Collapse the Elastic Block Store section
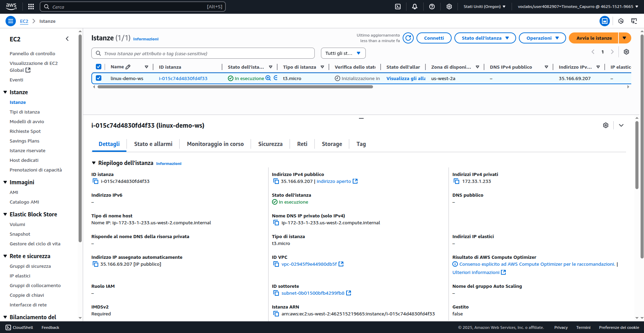This screenshot has height=333, width=644. coord(5,214)
